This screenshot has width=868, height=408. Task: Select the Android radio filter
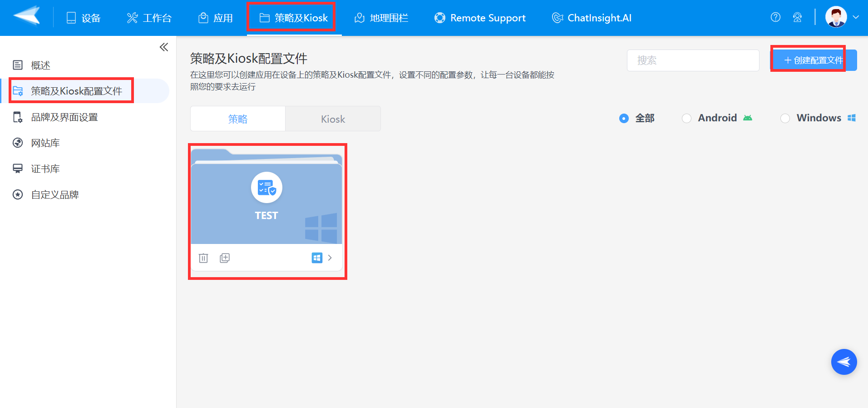(x=687, y=118)
